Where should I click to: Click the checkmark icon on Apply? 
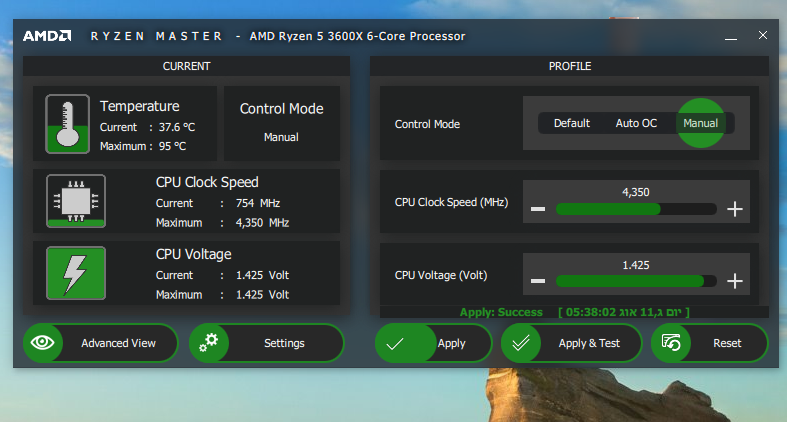395,343
